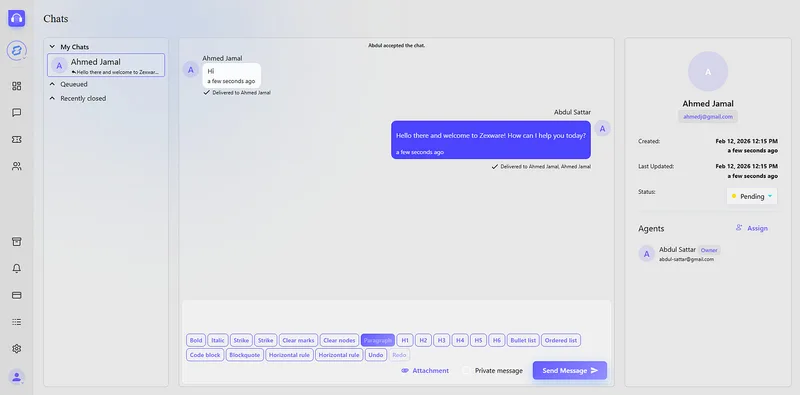
Task: Collapse the My Chats section
Action: pos(52,46)
